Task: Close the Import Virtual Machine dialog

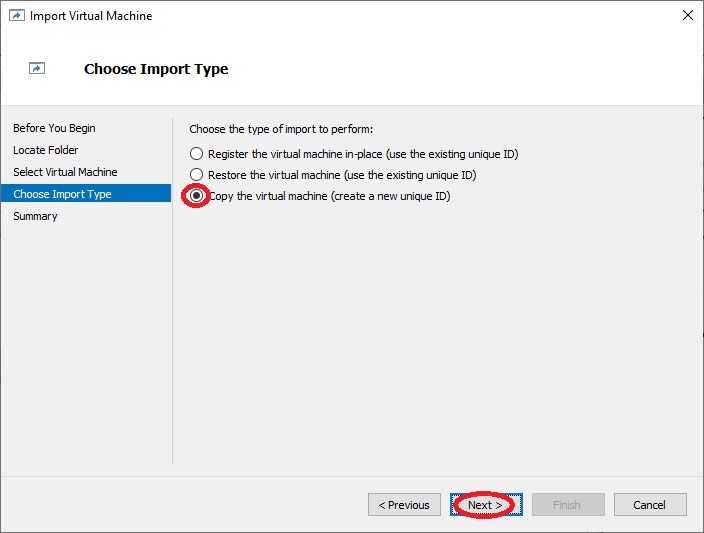Action: click(687, 15)
